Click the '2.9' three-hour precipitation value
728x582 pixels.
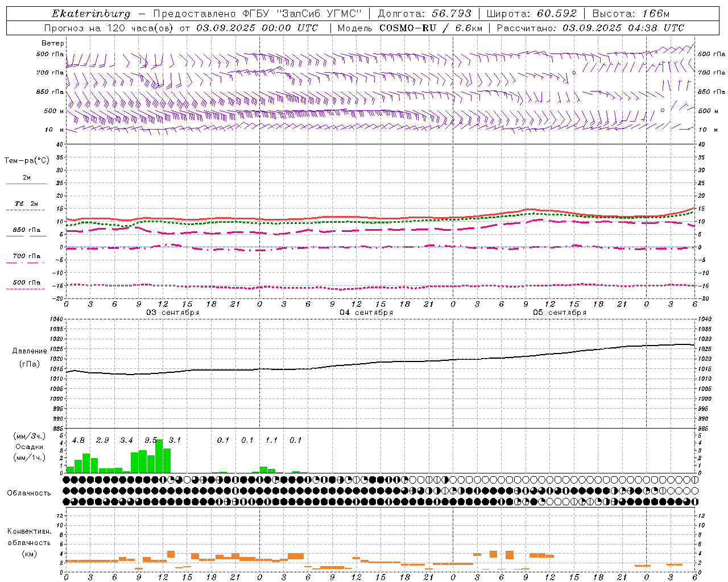pos(102,440)
